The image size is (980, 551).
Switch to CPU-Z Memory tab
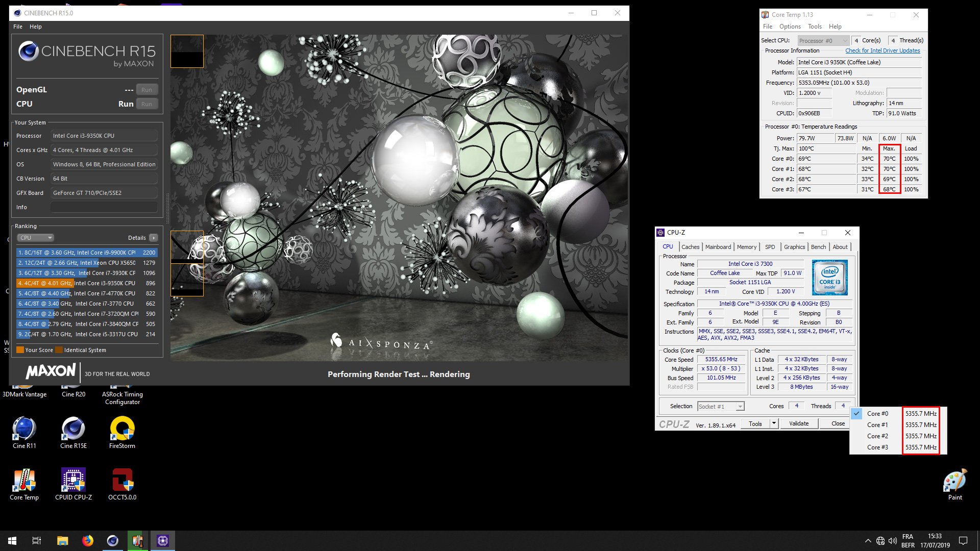point(746,247)
